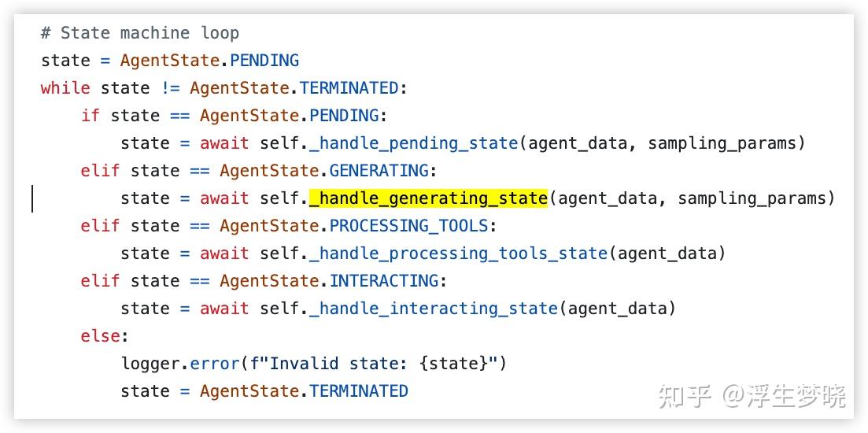868x433 pixels.
Task: Click the PROCESSING_TOOLS state constant
Action: pos(408,225)
